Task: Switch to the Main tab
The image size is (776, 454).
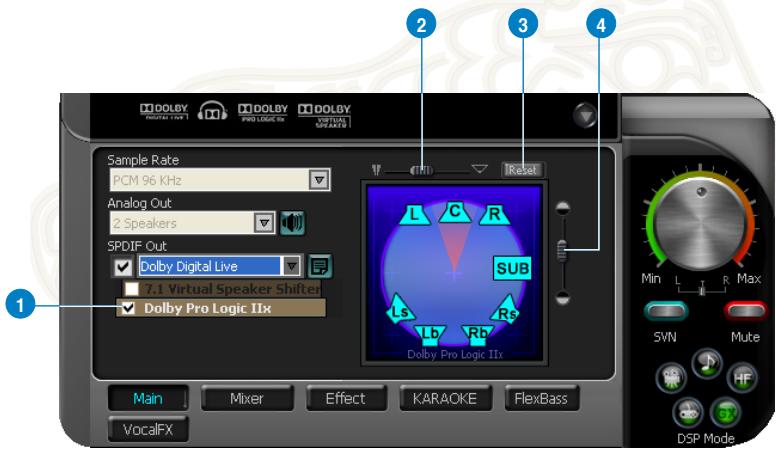Action: 148,398
